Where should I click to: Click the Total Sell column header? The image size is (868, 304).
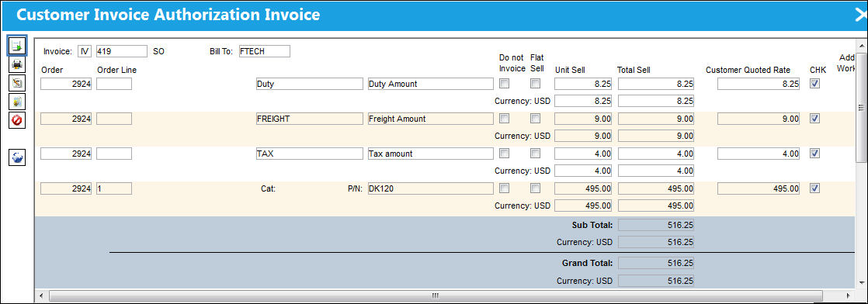click(x=634, y=71)
